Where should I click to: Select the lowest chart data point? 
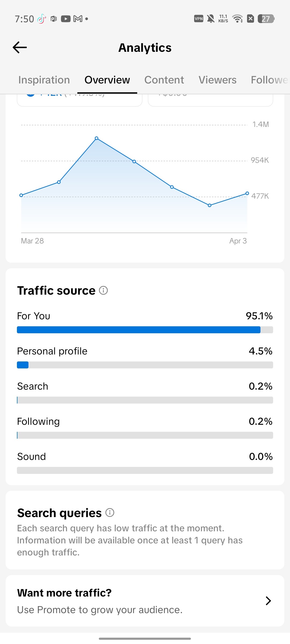210,205
